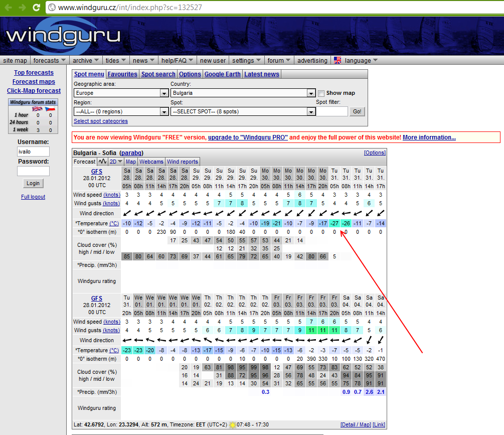Expand the Country dropdown set to Bulgaria
504x435 pixels.
[242, 93]
